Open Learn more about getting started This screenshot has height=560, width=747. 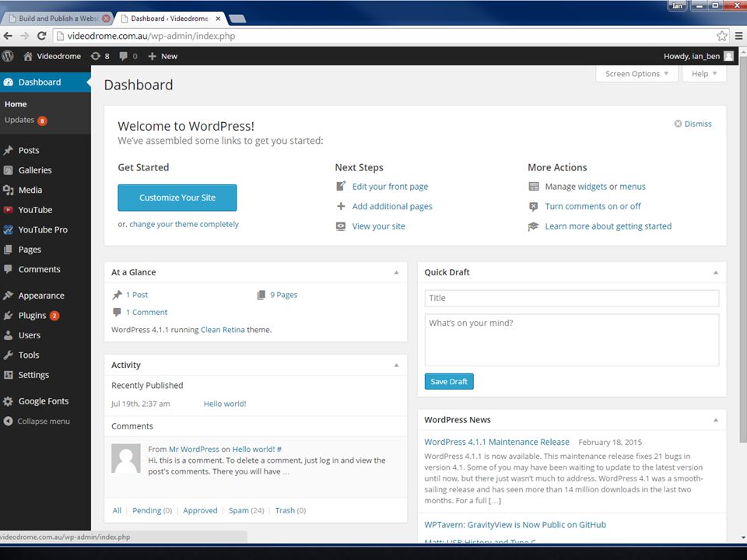(608, 226)
